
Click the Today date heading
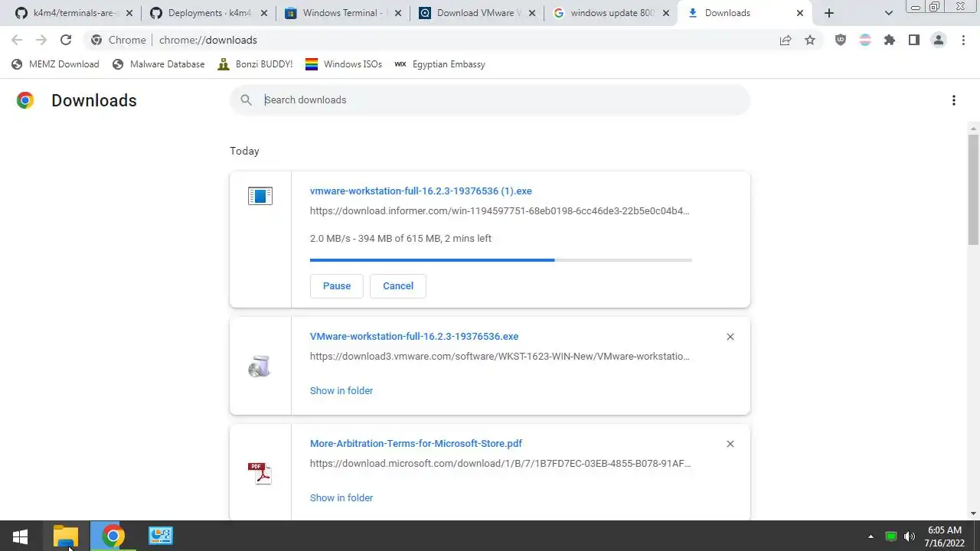point(244,152)
